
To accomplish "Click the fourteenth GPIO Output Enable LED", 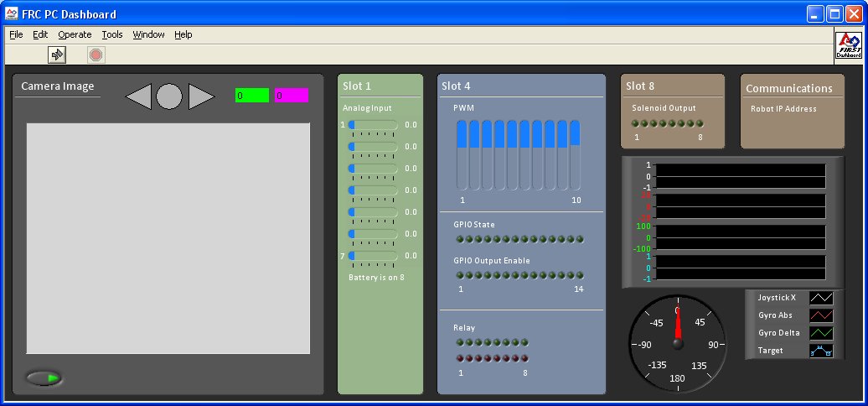I will tap(580, 275).
